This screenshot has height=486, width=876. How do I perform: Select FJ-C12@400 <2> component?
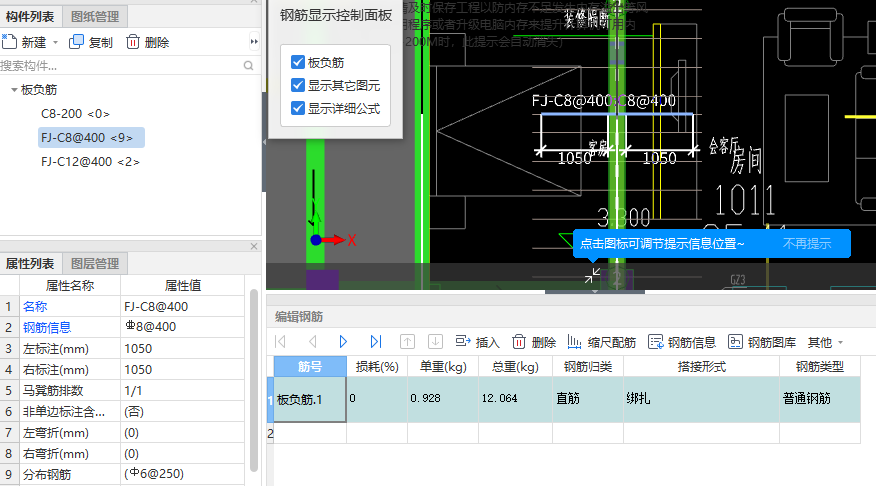pos(91,162)
